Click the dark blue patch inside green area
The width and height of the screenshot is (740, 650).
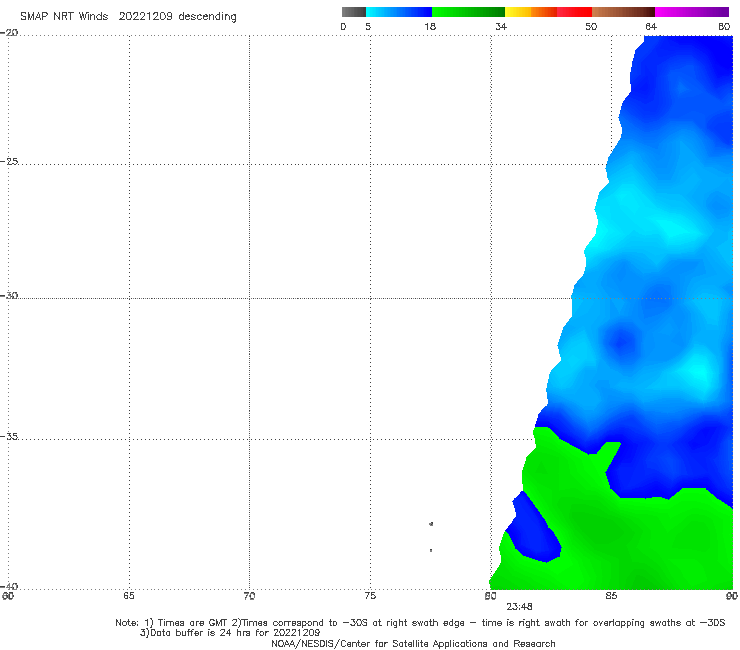pos(534,531)
